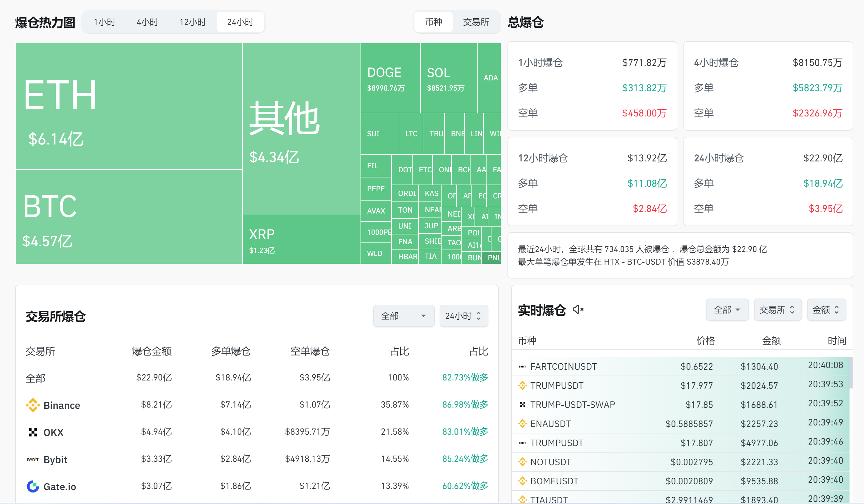
Task: Mute the realtime liquidation sound icon
Action: (578, 310)
